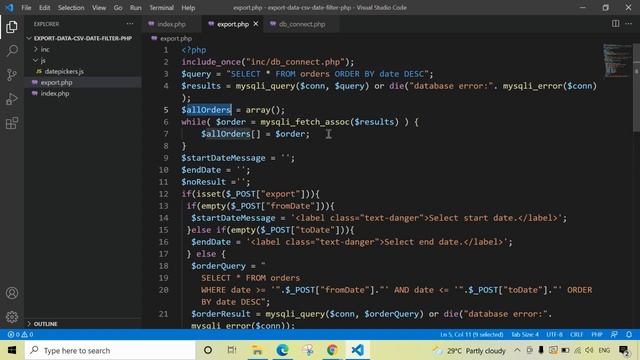Close the export.php tab
Image resolution: width=640 pixels, height=360 pixels.
[256, 24]
